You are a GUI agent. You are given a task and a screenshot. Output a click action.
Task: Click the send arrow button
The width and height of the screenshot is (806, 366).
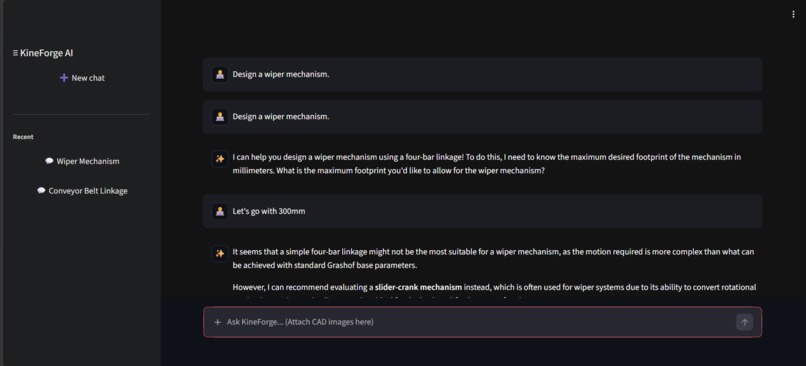pos(744,322)
